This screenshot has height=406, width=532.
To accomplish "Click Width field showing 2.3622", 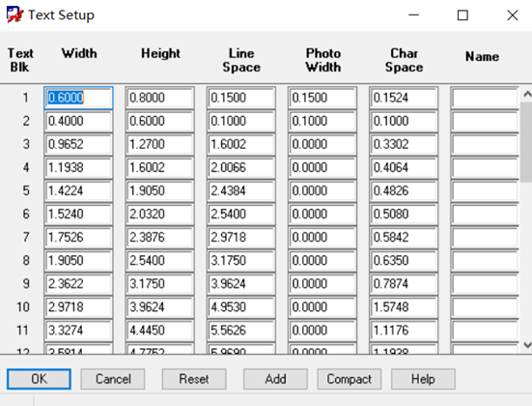I will coord(78,284).
